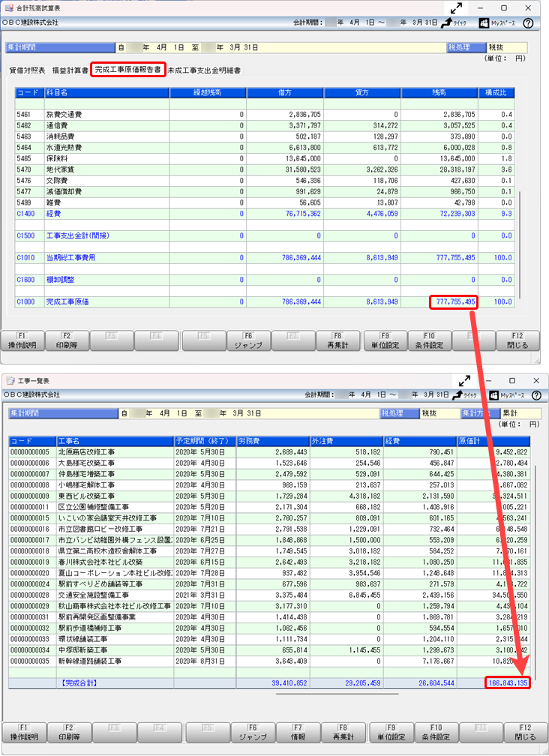Switch to the 貸借対照表 tab
The image size is (549, 756).
(27, 70)
